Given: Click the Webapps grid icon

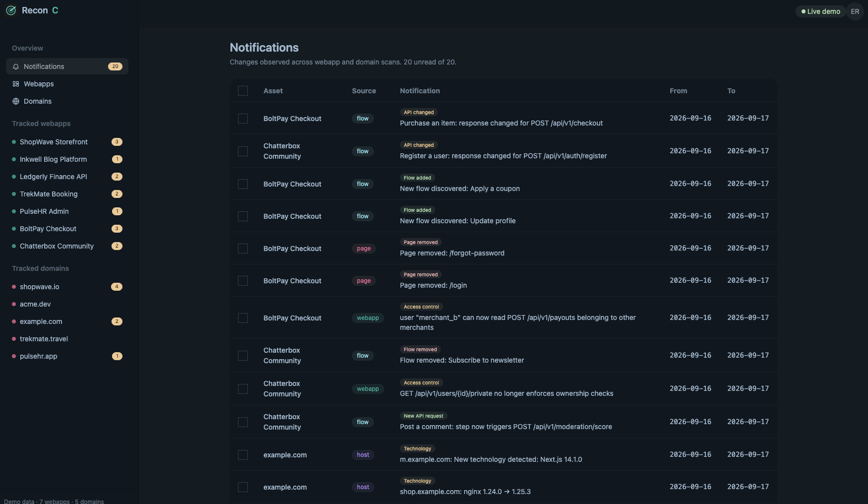Looking at the screenshot, I should pos(16,84).
